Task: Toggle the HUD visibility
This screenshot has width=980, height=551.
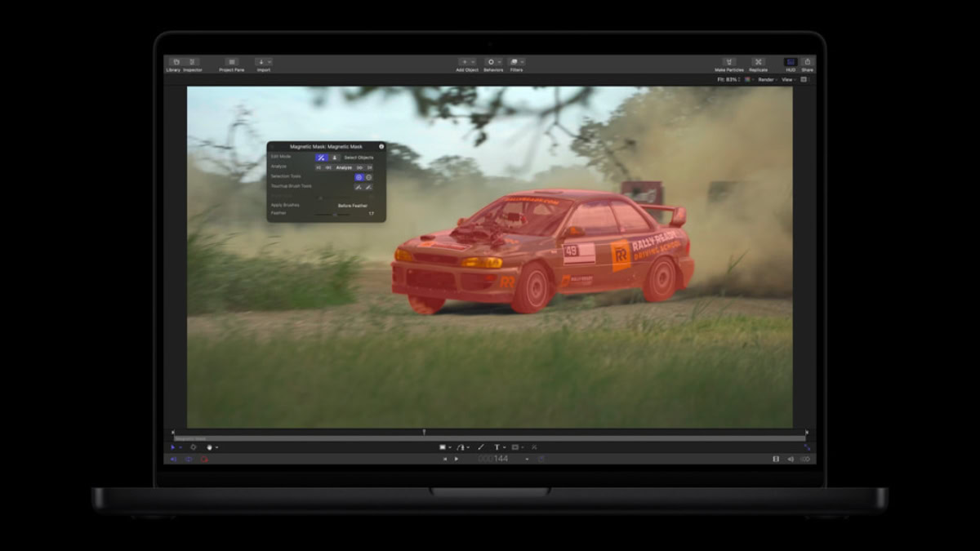Action: (791, 62)
